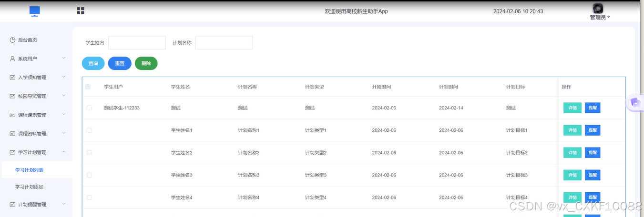This screenshot has height=217, width=644.
Task: Open 详情 for 学生姓名4 row
Action: pos(572,197)
